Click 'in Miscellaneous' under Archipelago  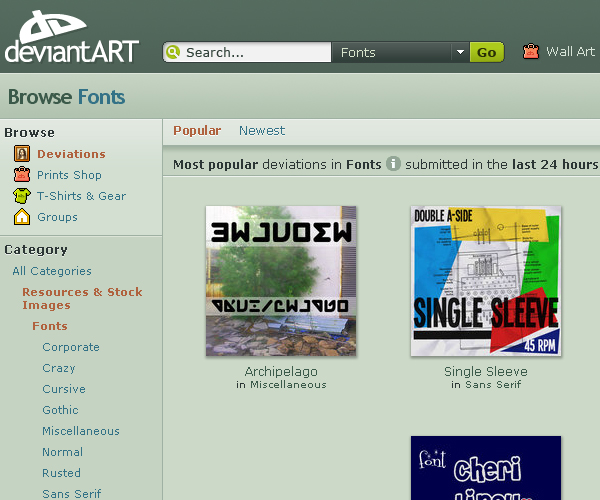pos(281,384)
